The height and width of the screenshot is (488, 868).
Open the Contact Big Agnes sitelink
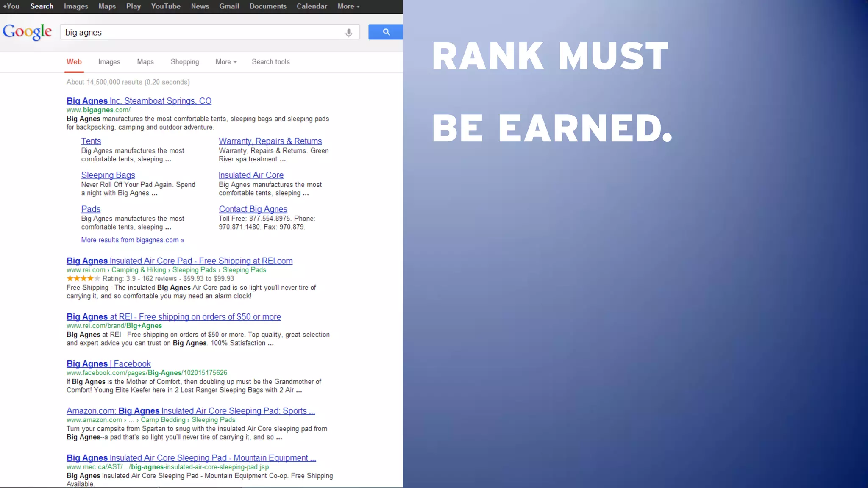[x=253, y=209]
